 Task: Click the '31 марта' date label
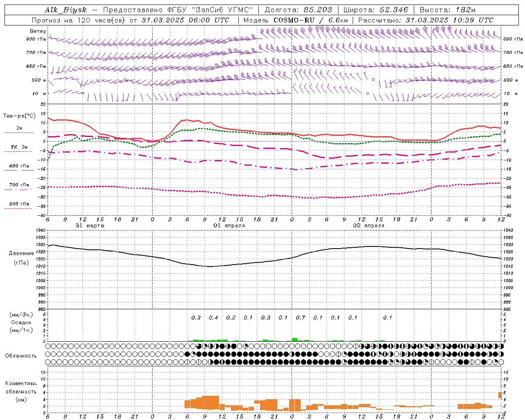(x=90, y=225)
